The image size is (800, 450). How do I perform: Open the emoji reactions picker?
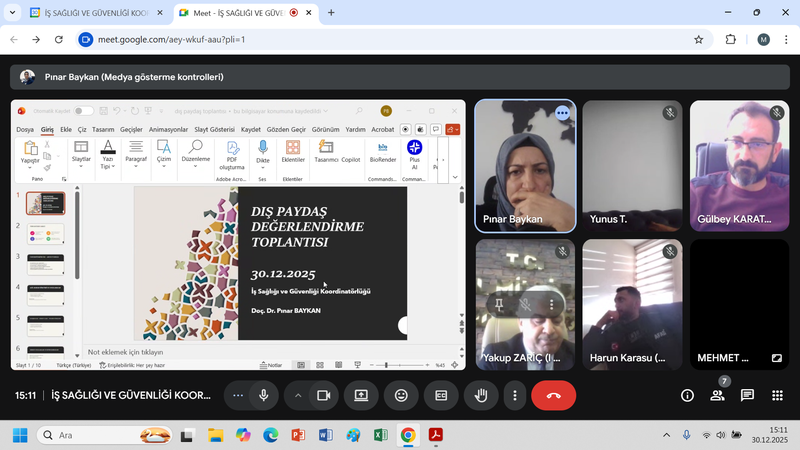click(x=401, y=395)
